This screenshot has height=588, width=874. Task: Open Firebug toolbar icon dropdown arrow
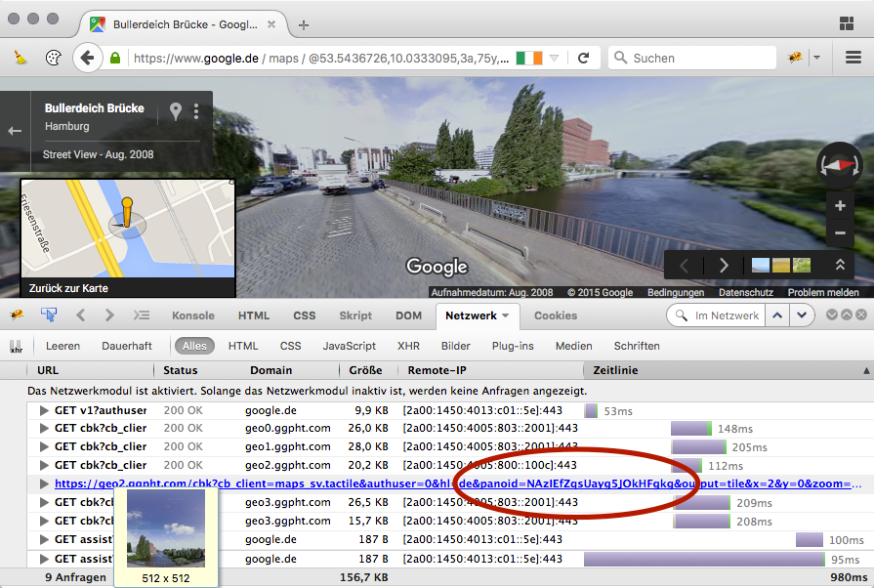pos(816,58)
